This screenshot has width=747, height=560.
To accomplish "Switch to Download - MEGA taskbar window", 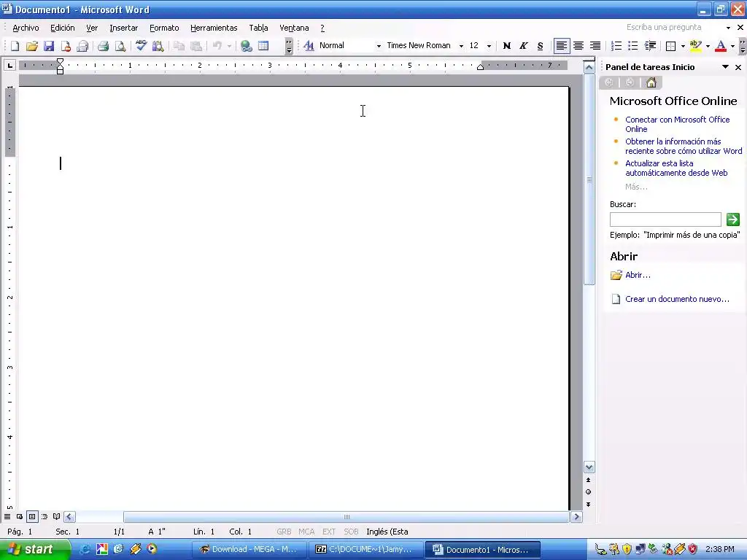I will tap(249, 550).
